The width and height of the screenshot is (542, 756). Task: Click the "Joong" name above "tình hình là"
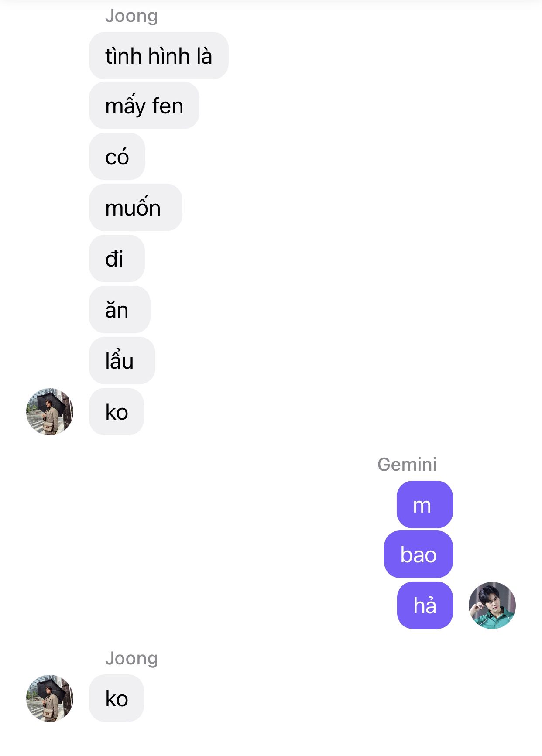[131, 16]
